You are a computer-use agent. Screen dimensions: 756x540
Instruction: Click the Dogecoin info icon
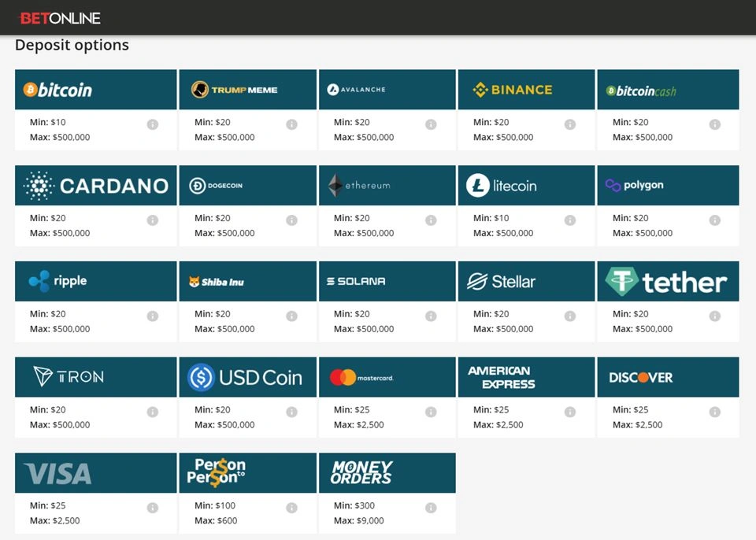point(291,220)
